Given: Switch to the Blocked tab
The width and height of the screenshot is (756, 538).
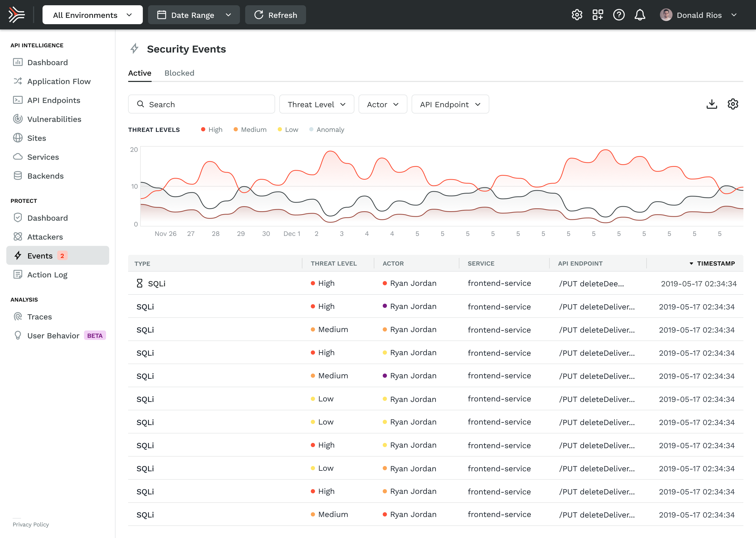Looking at the screenshot, I should click(179, 73).
